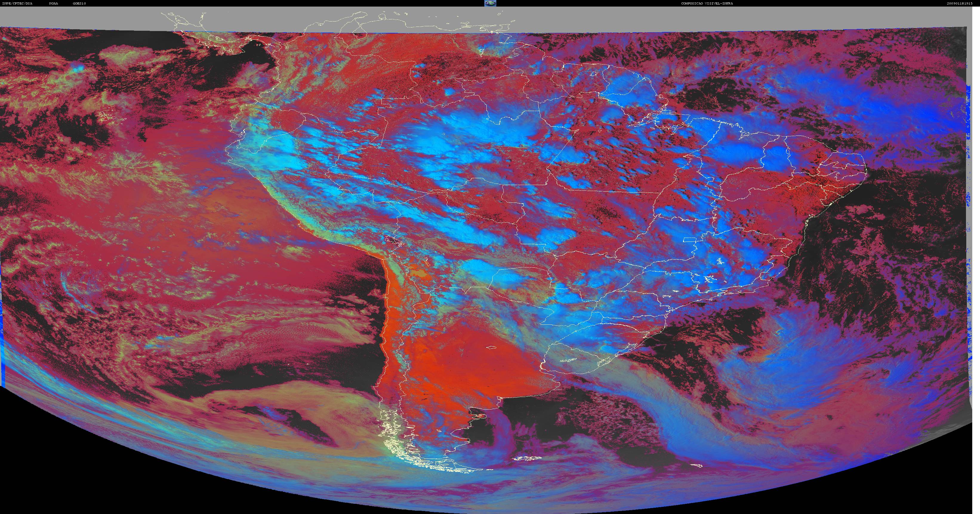Click the CPTEC logo in the header

click(x=490, y=3)
